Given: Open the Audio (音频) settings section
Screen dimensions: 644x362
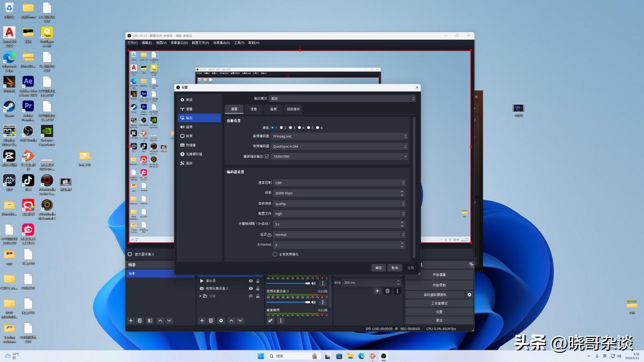Looking at the screenshot, I should coord(189,127).
